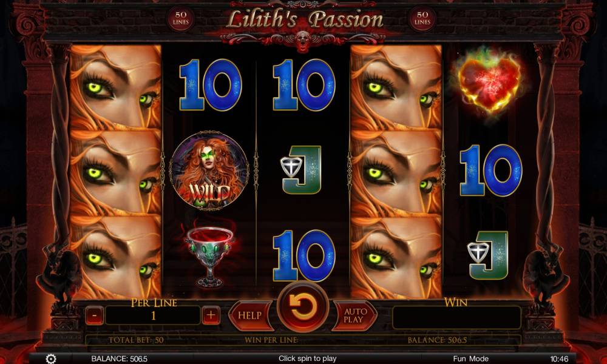Click the Per Line value field
This screenshot has height=364, width=607.
153,315
